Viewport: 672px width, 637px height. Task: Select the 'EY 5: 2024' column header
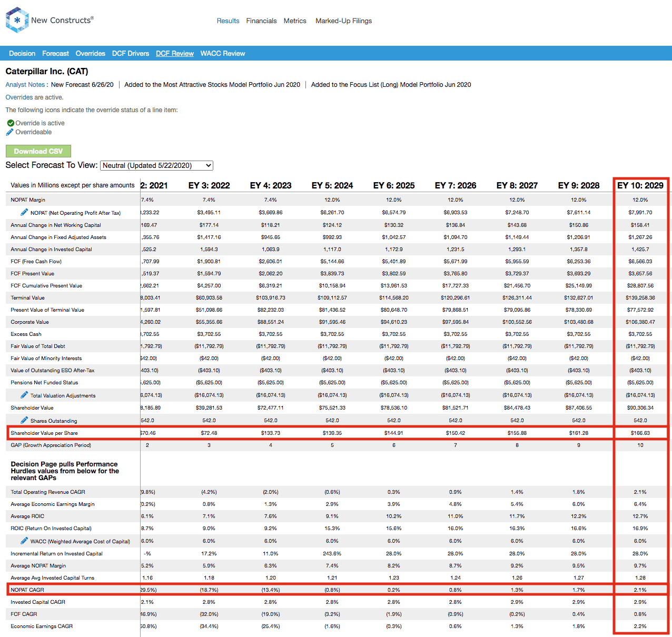tap(332, 185)
